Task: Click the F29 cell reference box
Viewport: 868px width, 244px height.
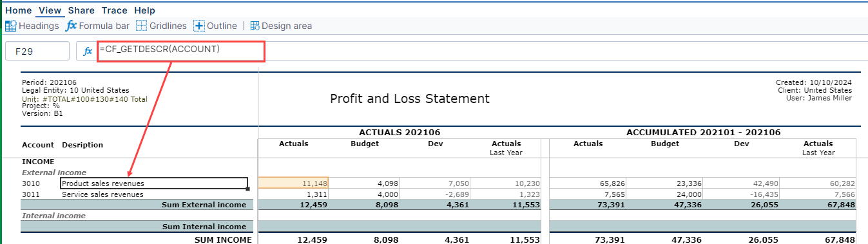Action: (37, 51)
